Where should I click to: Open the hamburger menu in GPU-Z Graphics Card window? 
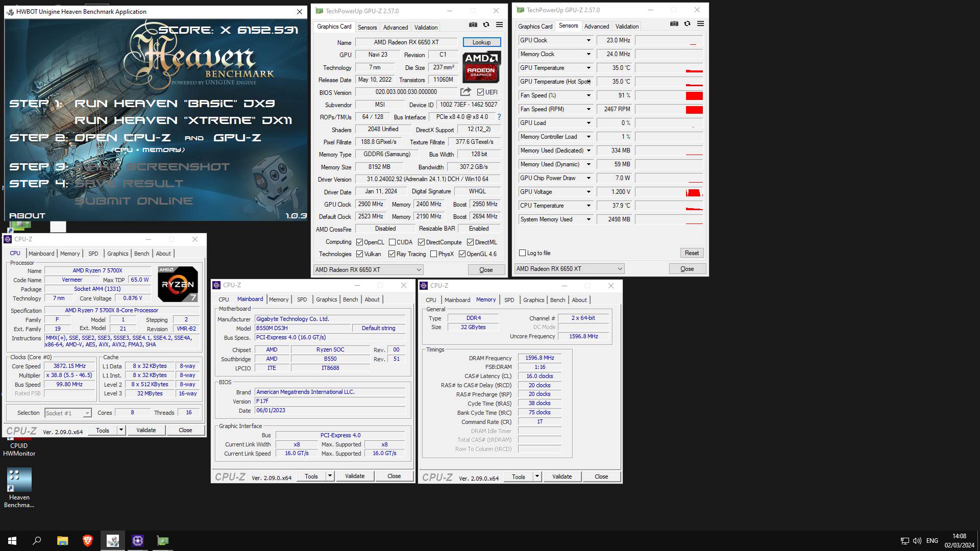coord(499,25)
